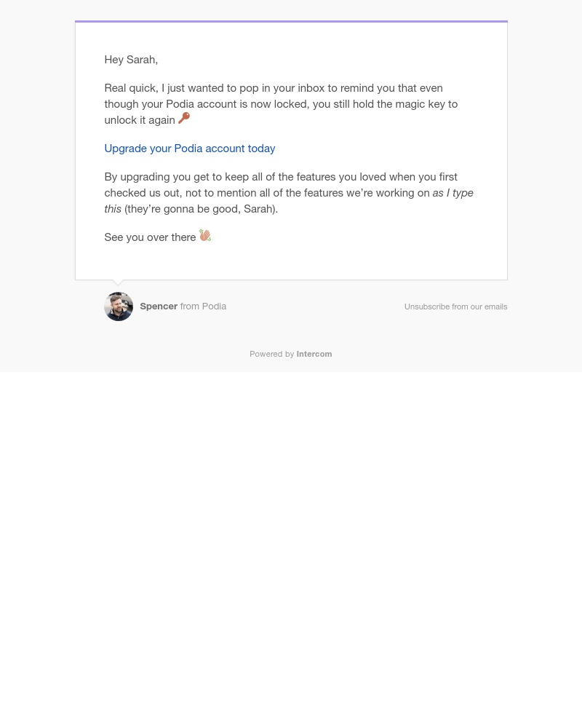Follow the "Unsubscribe from our emails" link

[x=455, y=307]
